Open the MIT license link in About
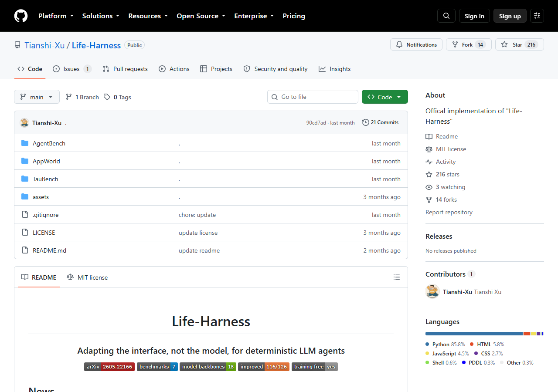 click(x=446, y=149)
